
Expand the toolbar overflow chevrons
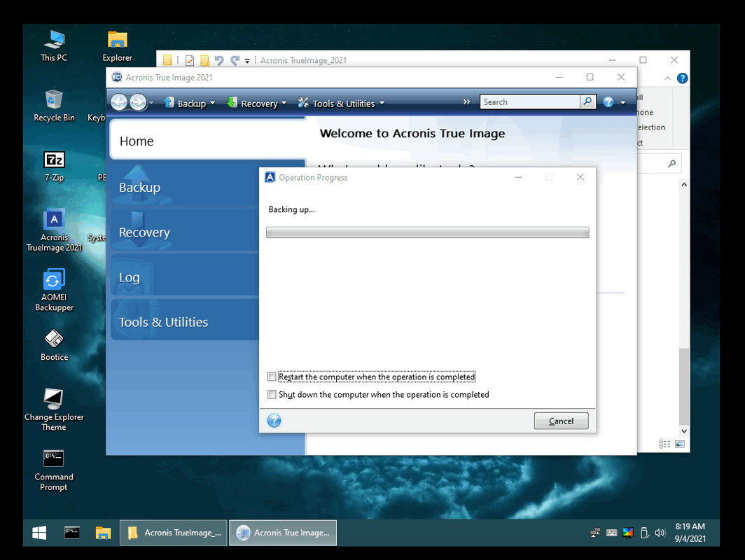(466, 101)
